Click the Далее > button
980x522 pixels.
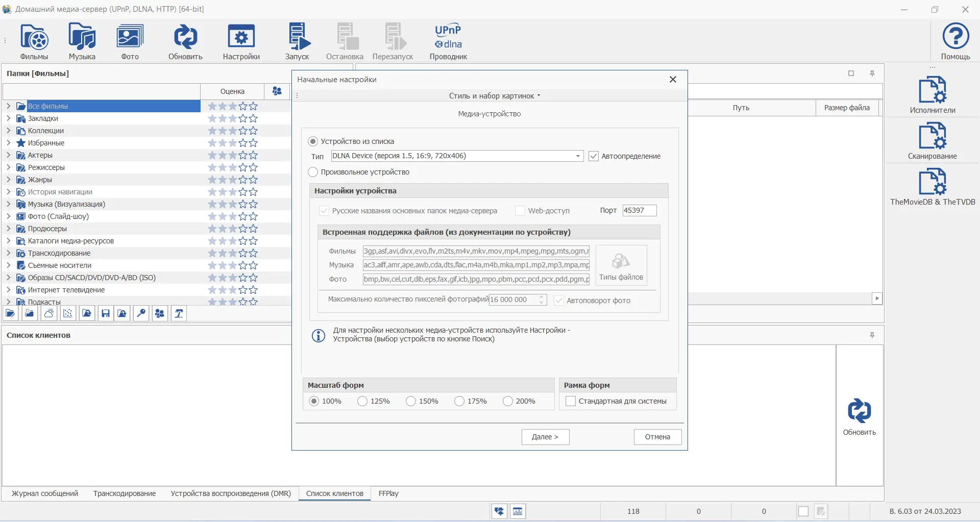tap(545, 437)
